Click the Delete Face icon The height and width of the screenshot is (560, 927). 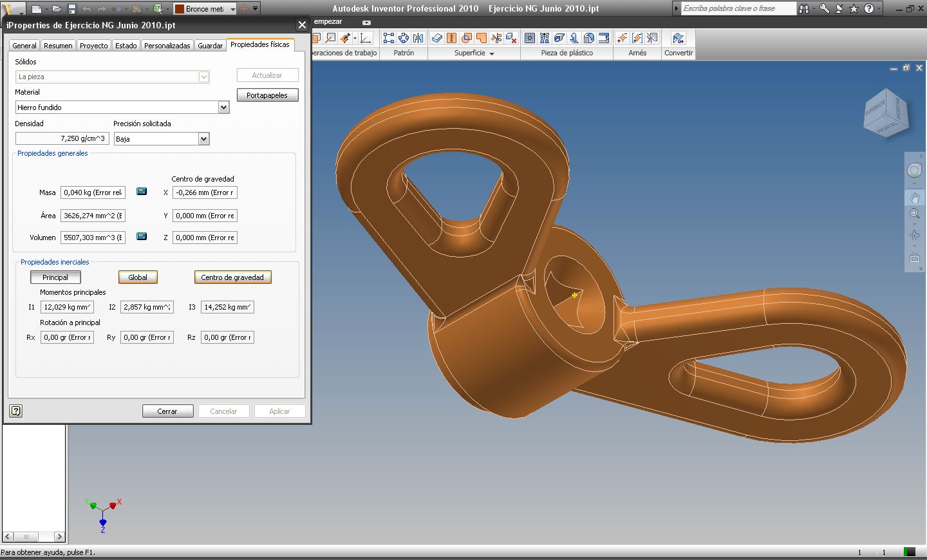point(511,38)
